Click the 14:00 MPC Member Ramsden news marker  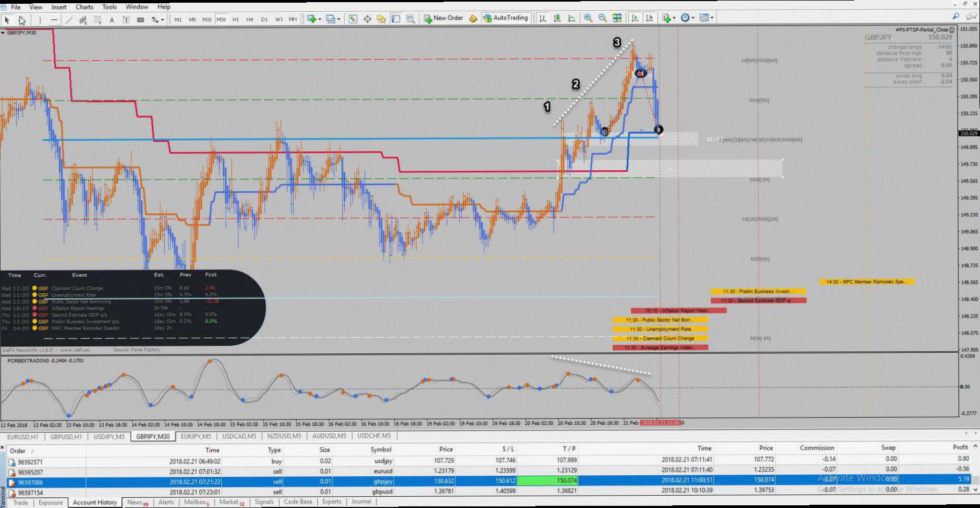coord(866,282)
